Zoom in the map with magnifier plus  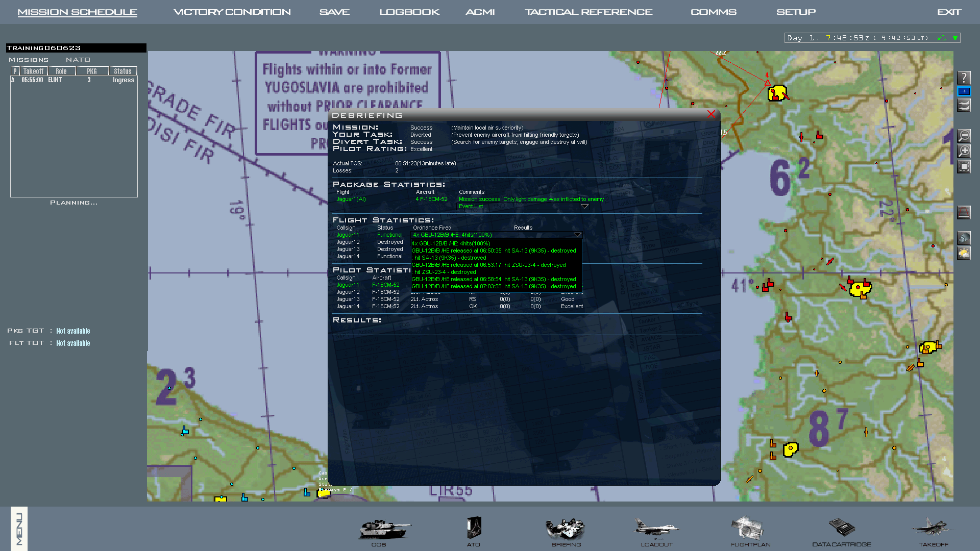click(964, 151)
